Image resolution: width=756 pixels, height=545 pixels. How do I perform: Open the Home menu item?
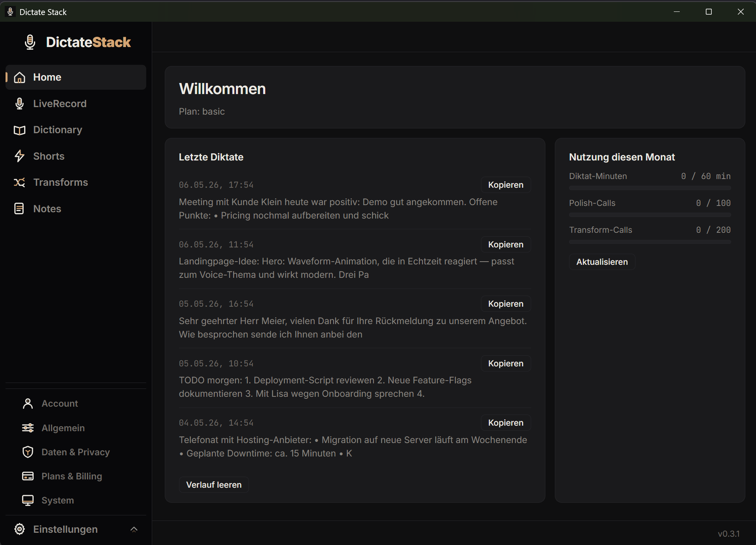point(76,77)
